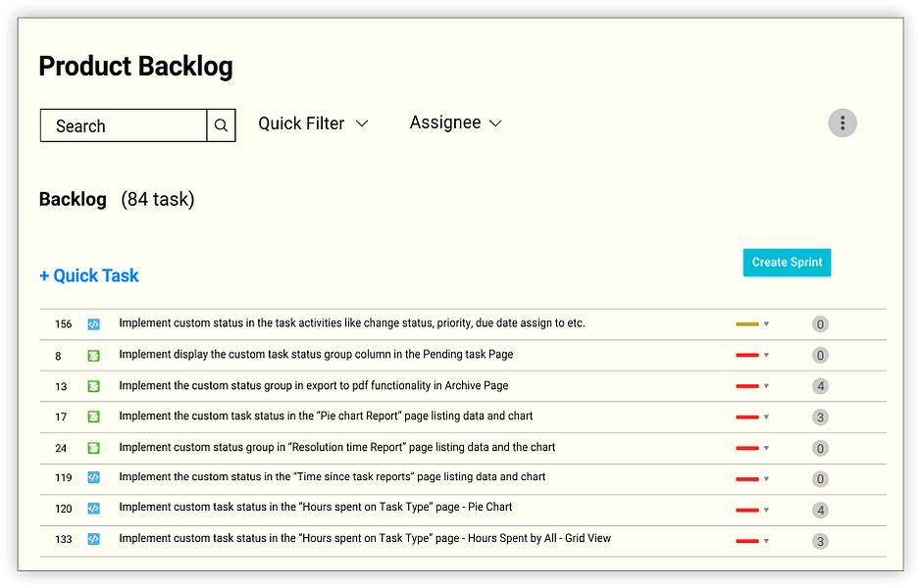This screenshot has height=588, width=921.
Task: Click the yellow priority bar of task 156
Action: (x=747, y=324)
